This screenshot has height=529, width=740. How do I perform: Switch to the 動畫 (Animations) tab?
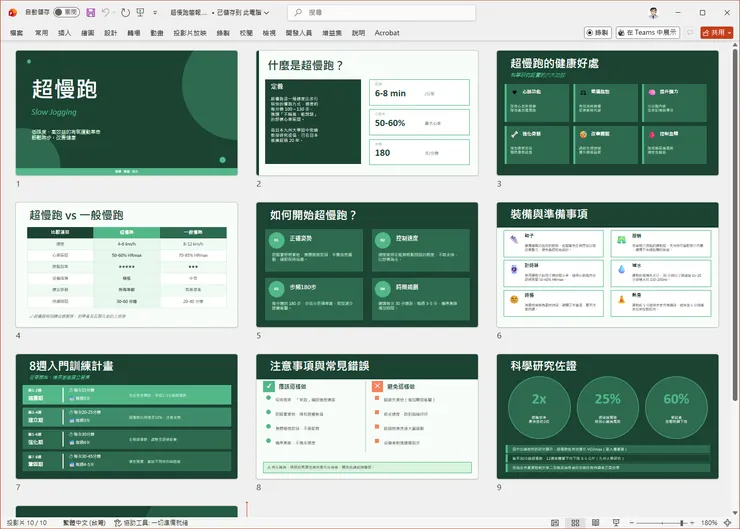[x=157, y=33]
